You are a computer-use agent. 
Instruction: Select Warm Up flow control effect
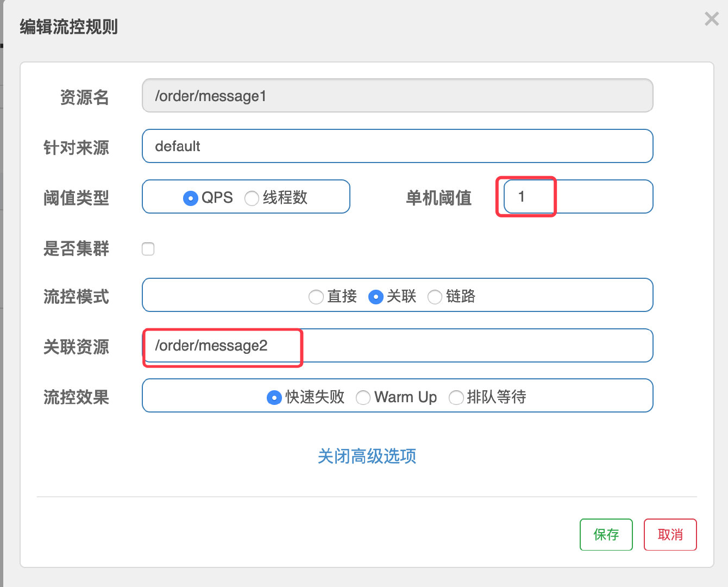pyautogui.click(x=363, y=398)
